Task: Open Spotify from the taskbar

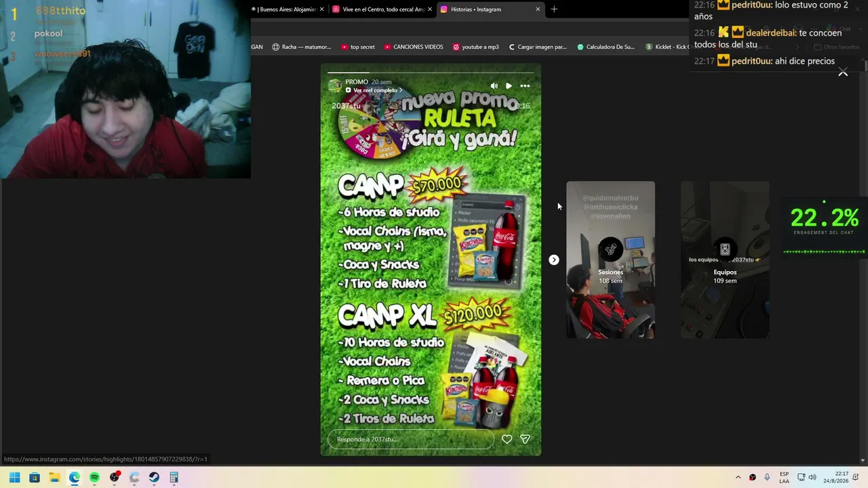Action: click(94, 477)
